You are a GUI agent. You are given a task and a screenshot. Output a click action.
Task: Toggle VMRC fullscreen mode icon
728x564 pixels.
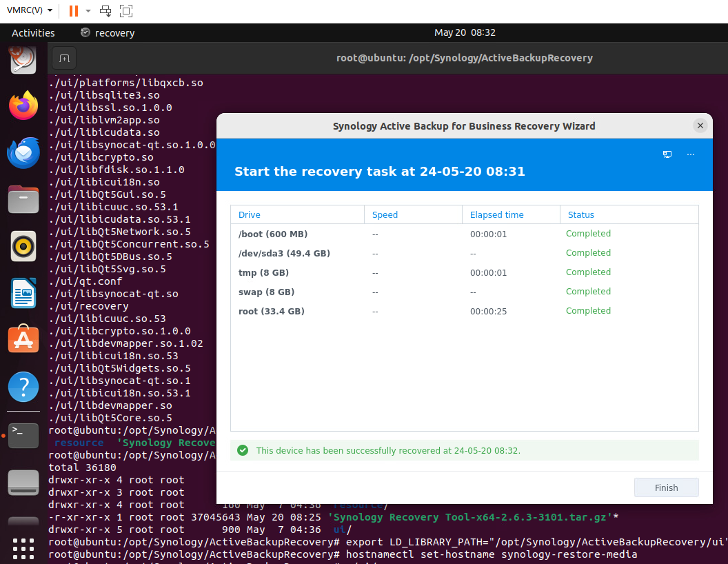[x=126, y=10]
